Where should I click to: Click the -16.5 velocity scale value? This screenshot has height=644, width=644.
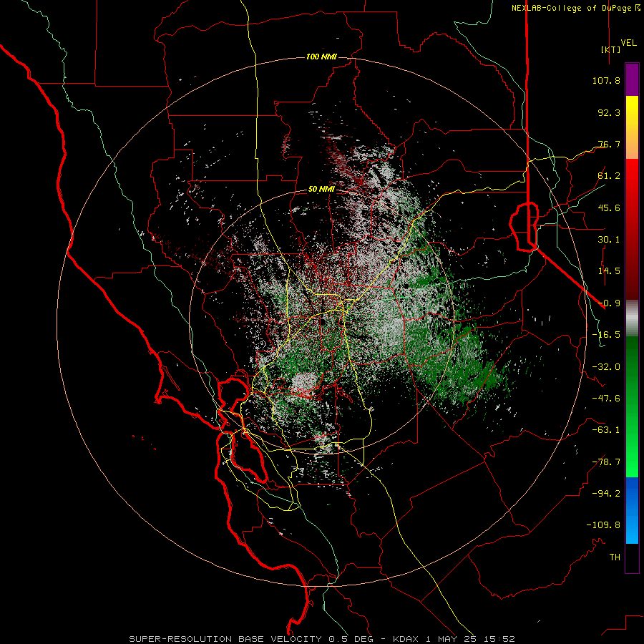[x=606, y=335]
